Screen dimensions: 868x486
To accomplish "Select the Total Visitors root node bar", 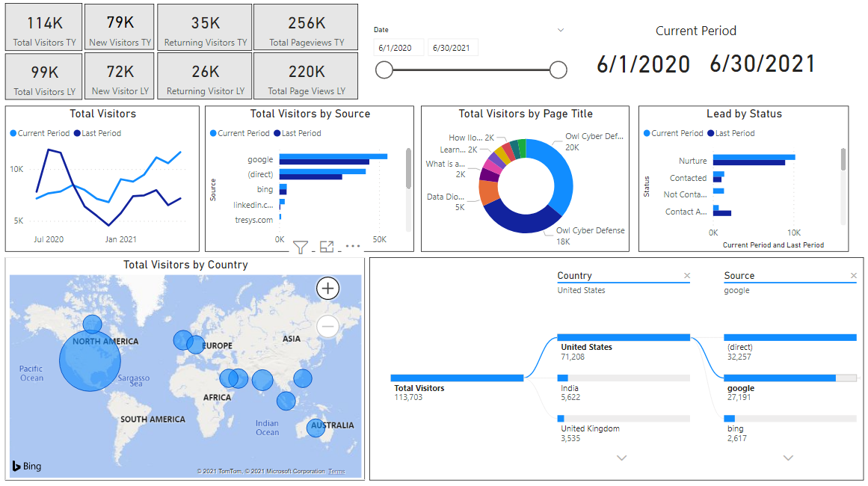I will tap(457, 378).
